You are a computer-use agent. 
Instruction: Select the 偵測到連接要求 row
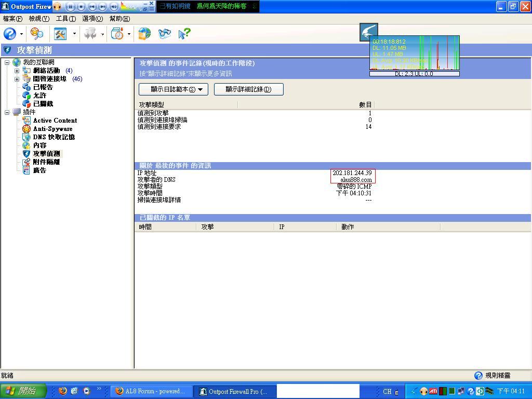(x=255, y=127)
